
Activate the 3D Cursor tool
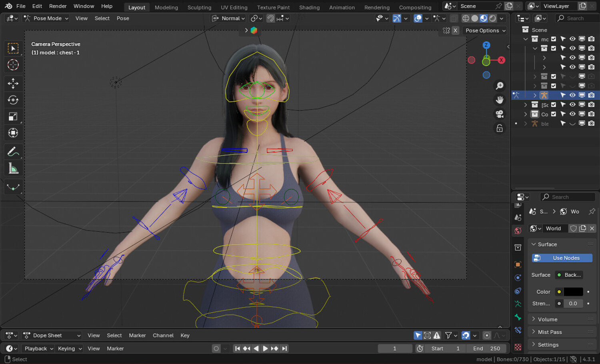(13, 65)
